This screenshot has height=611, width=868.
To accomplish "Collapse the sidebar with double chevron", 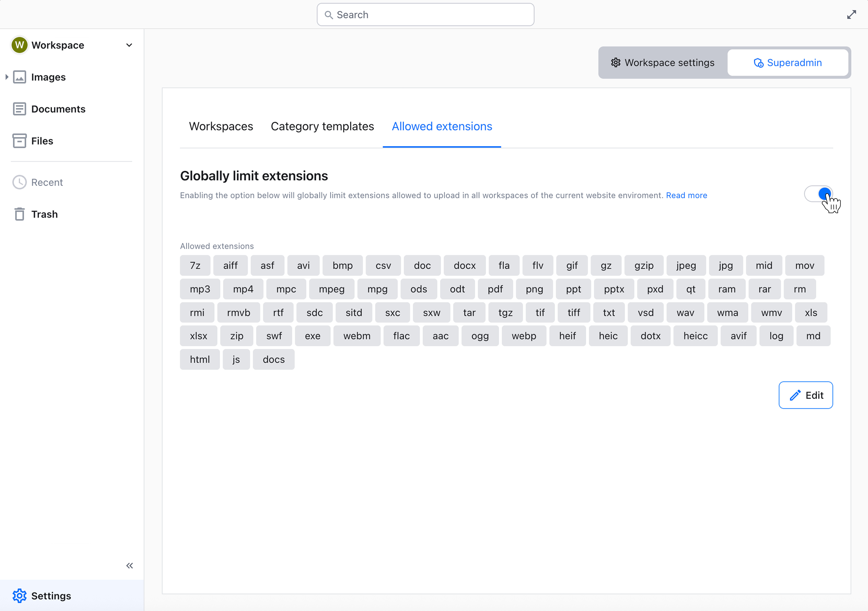I will [x=130, y=566].
